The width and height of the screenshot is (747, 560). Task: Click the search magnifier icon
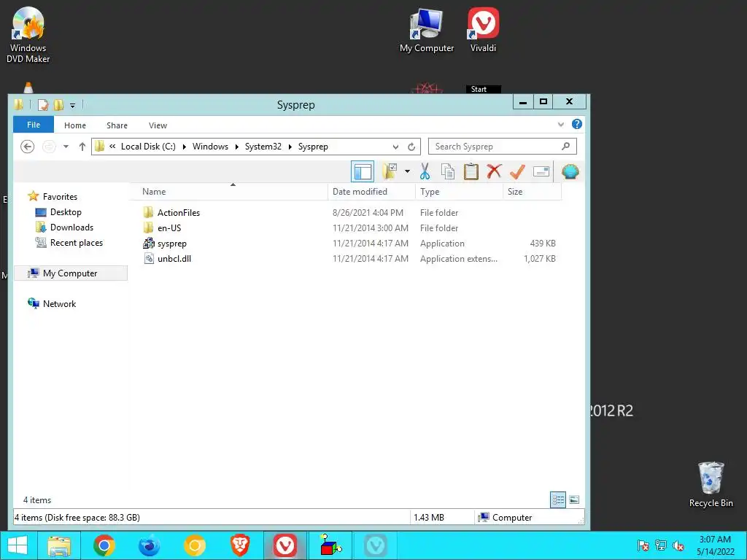565,146
